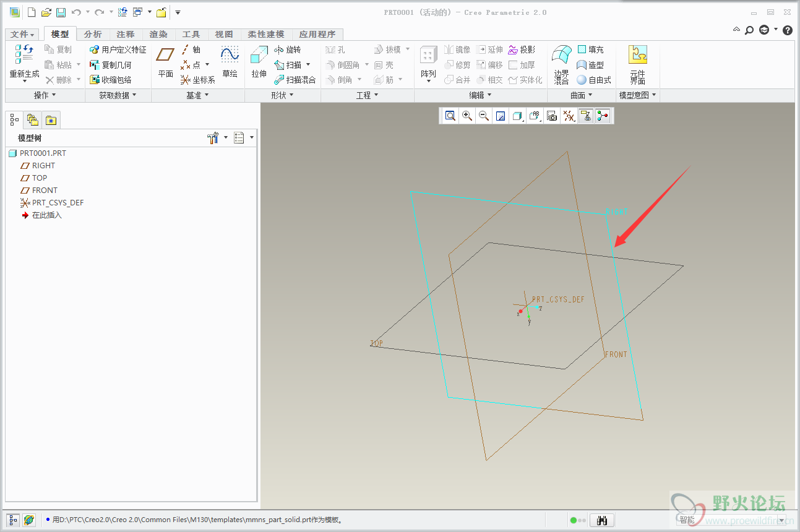This screenshot has height=532, width=800.
Task: Switch to the folder browser navigator tab
Action: pyautogui.click(x=32, y=120)
